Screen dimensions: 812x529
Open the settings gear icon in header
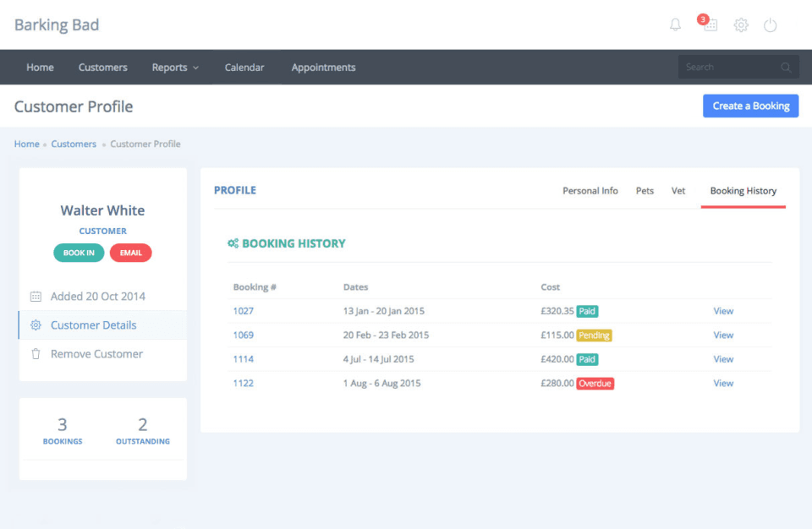741,25
